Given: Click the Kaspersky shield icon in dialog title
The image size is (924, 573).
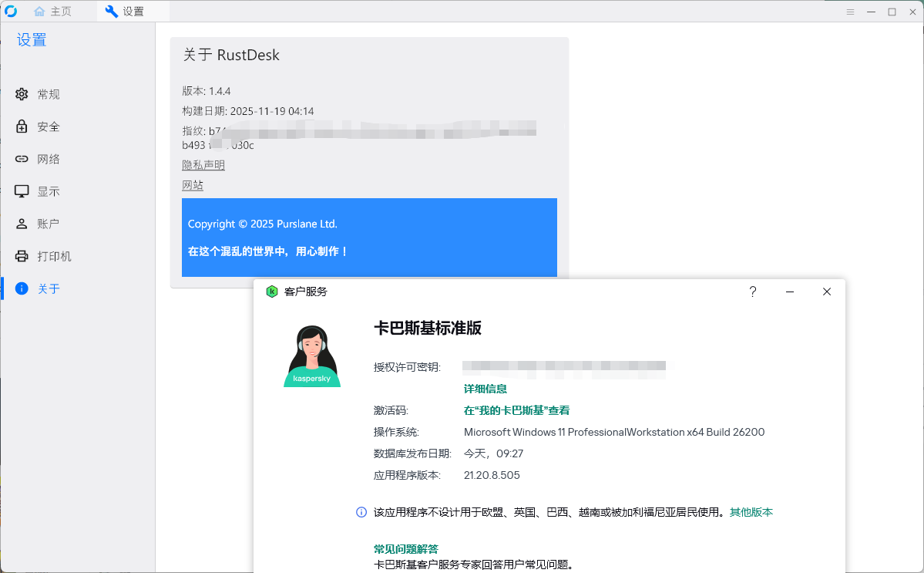Looking at the screenshot, I should (x=272, y=292).
